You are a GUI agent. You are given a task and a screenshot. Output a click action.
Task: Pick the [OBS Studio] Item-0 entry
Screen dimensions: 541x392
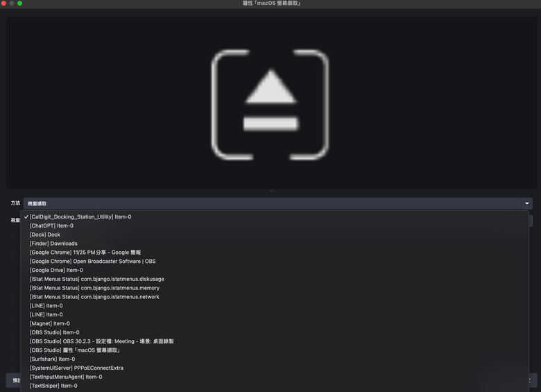274,332
